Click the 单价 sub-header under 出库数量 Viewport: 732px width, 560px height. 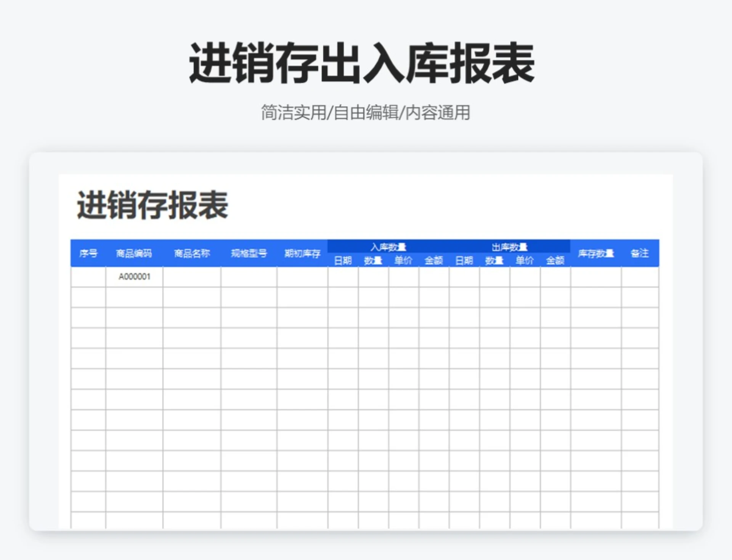525,261
